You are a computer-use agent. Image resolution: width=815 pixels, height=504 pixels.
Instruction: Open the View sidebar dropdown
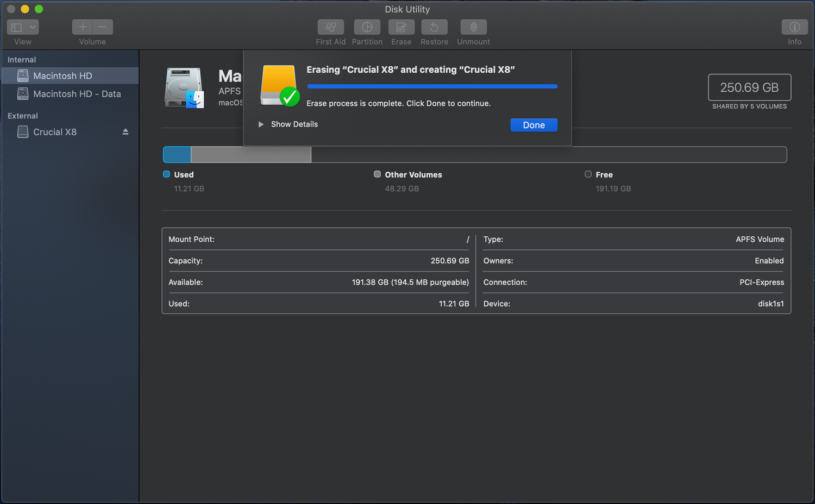pos(23,27)
